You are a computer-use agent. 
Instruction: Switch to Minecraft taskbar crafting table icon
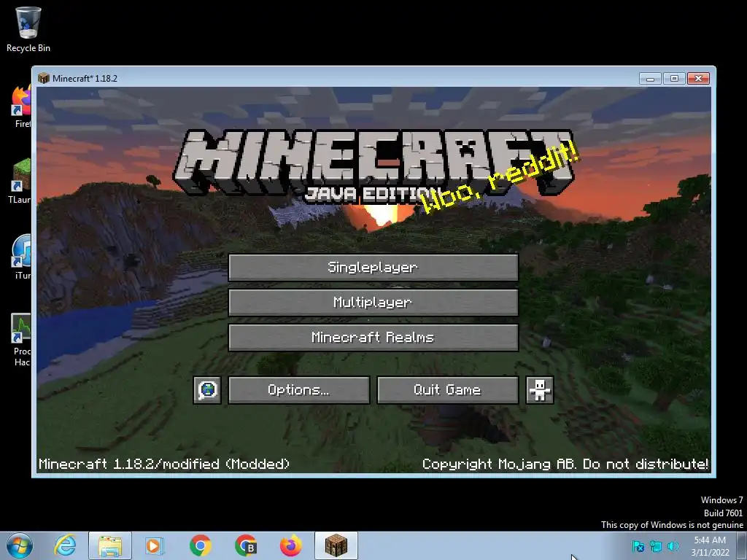tap(336, 545)
